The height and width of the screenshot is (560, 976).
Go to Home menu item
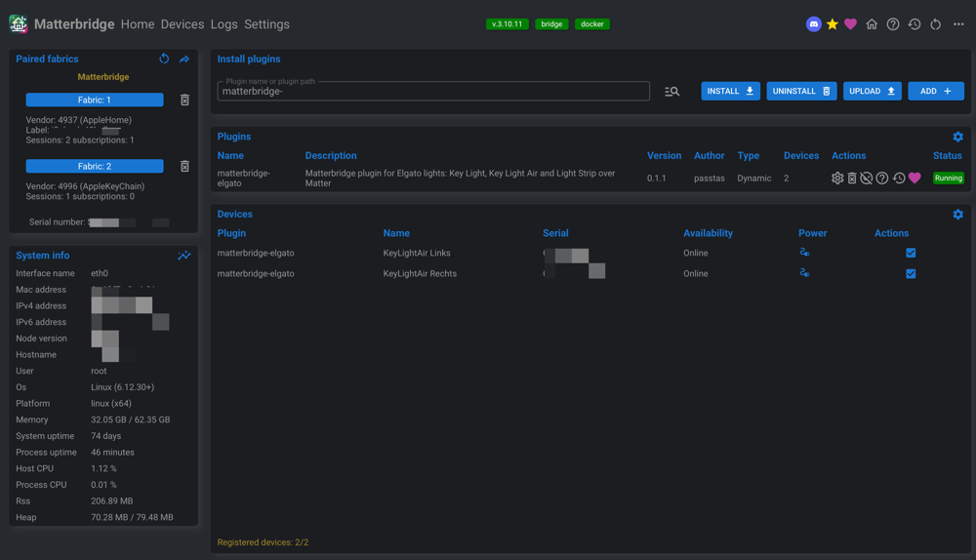tap(138, 24)
